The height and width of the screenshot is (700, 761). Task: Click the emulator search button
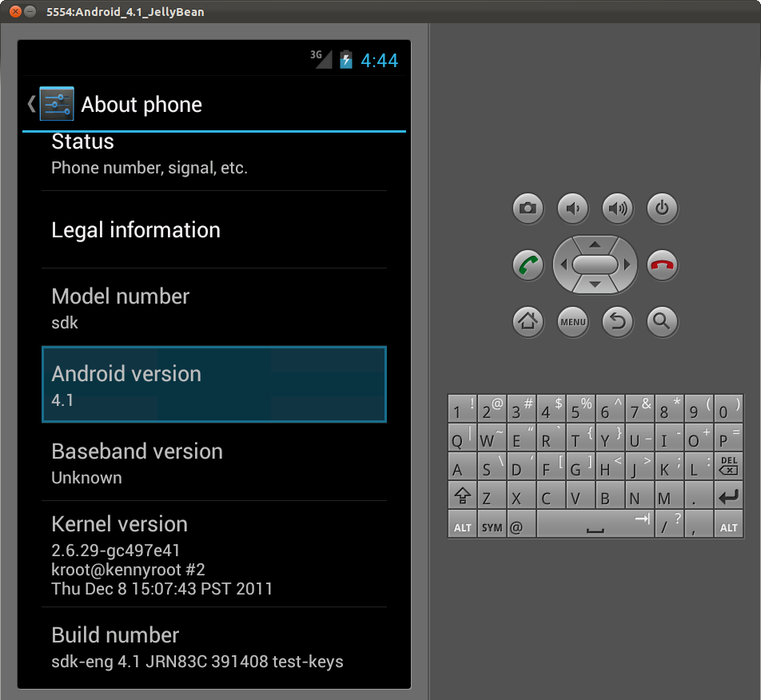662,321
